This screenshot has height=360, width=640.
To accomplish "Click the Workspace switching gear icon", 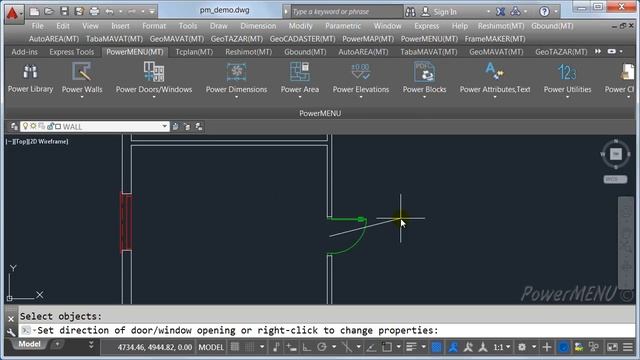I will [x=522, y=347].
